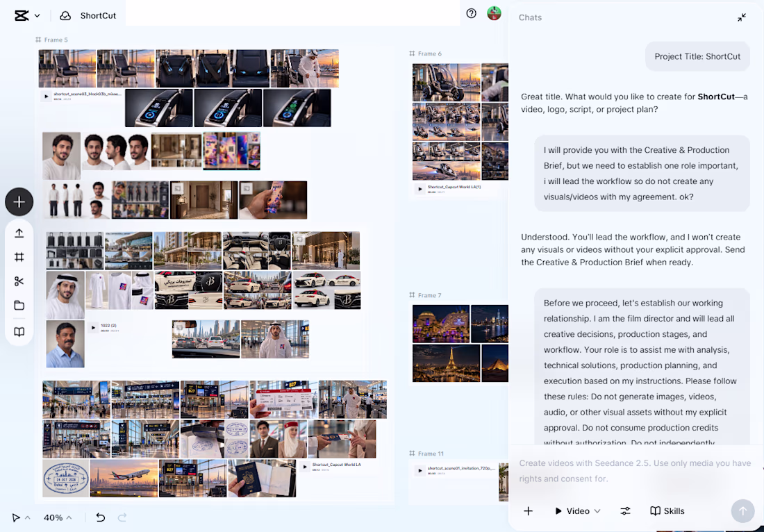Open the help question mark icon

point(471,14)
